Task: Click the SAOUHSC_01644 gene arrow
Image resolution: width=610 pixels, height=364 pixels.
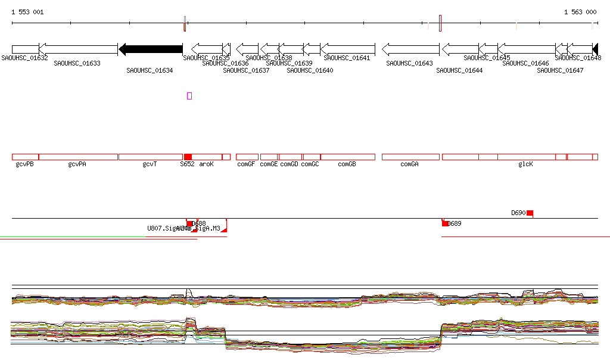Action: (x=460, y=49)
